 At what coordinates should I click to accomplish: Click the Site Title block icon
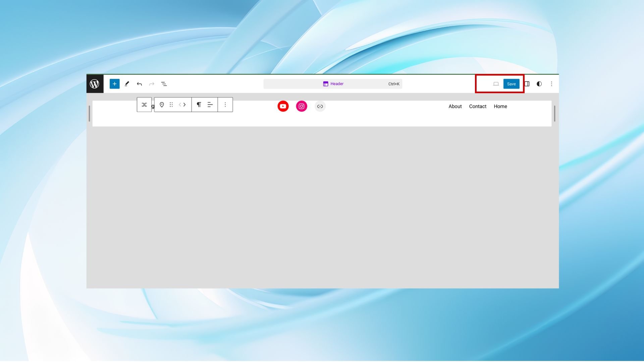coord(162,105)
